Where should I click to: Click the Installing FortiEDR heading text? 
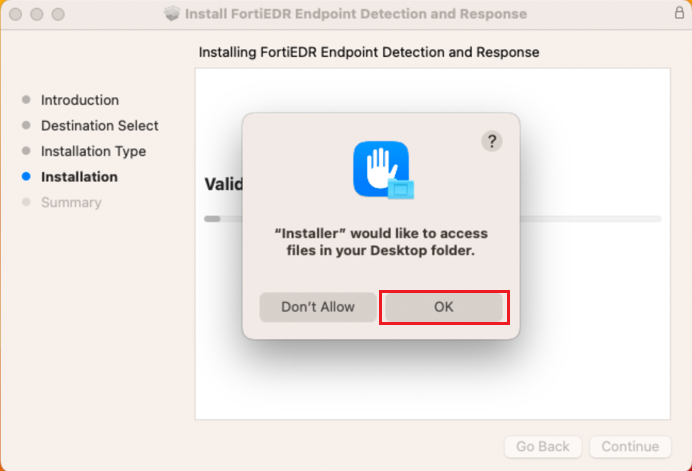tap(369, 52)
